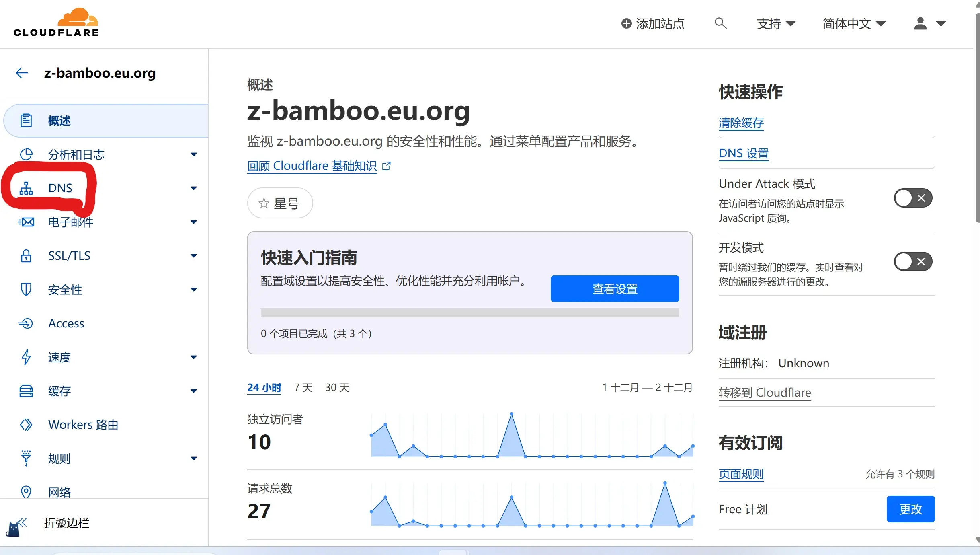Expand the DNS menu arrow
The image size is (980, 555).
[x=194, y=188]
